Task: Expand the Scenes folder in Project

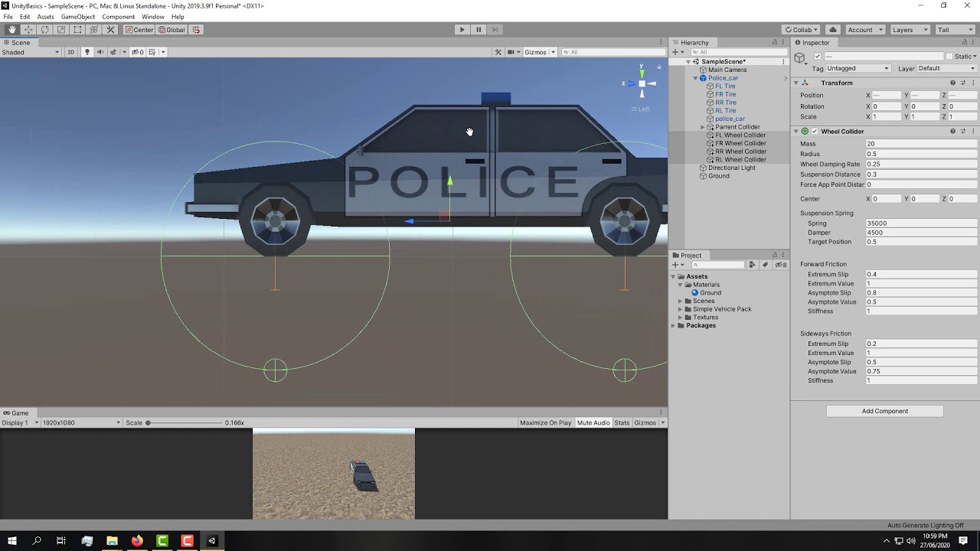Action: [x=680, y=301]
